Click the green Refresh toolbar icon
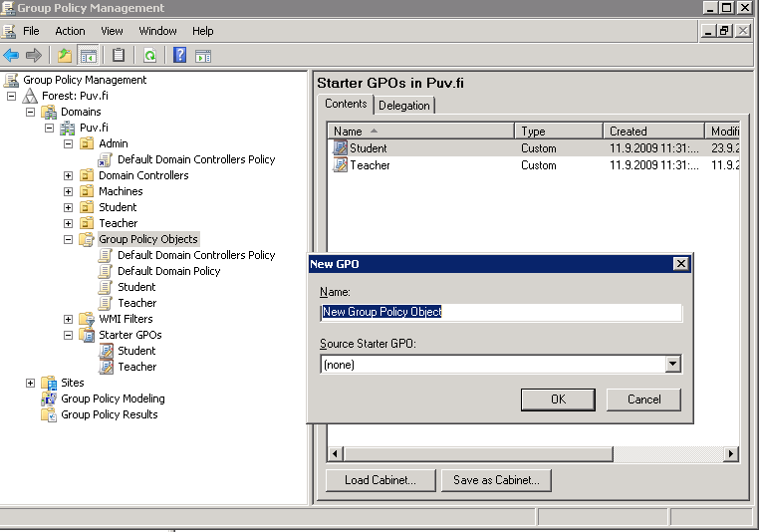 [x=149, y=55]
